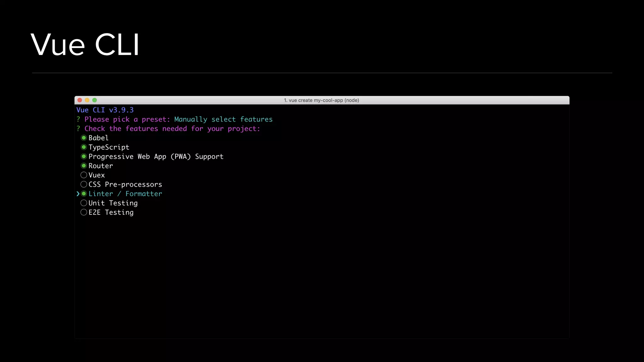Viewport: 644px width, 362px height.
Task: Click the 'Unit Testing' label text
Action: [113, 203]
